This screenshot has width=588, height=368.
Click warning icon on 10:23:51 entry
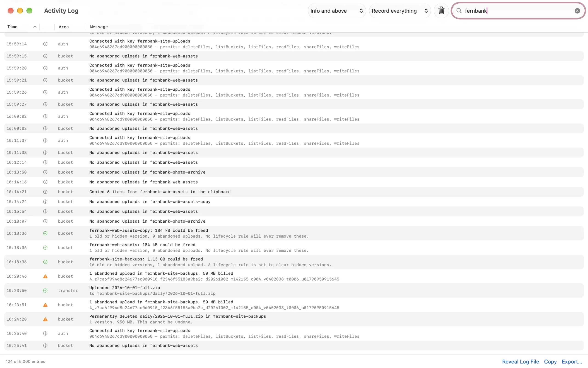(x=45, y=305)
